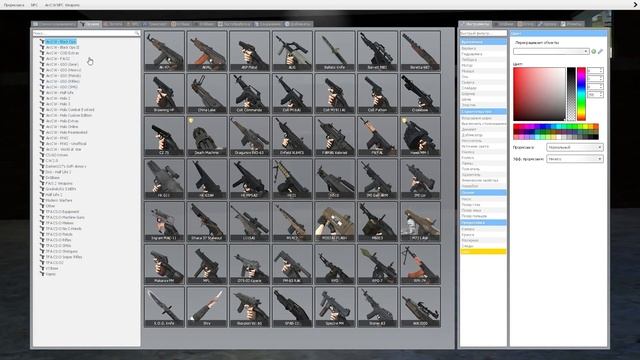This screenshot has height=360, width=640.
Task: Pick the AUG rifle icon
Action: [292, 51]
